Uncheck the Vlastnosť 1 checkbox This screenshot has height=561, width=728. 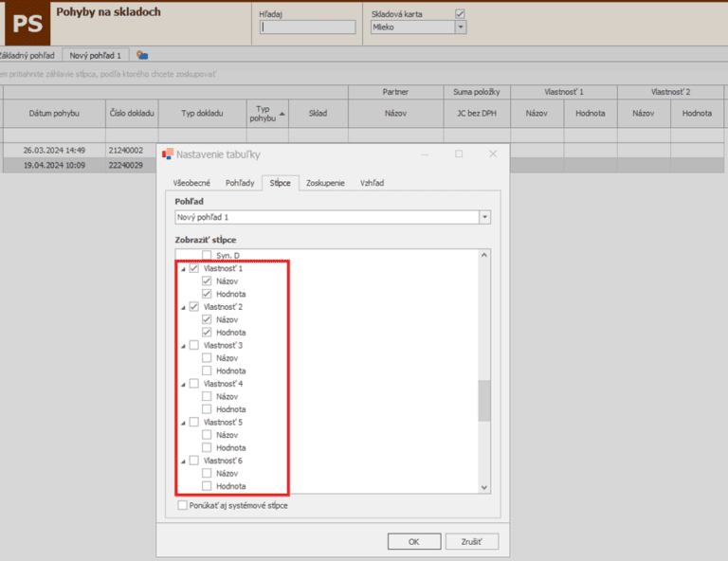[x=194, y=269]
